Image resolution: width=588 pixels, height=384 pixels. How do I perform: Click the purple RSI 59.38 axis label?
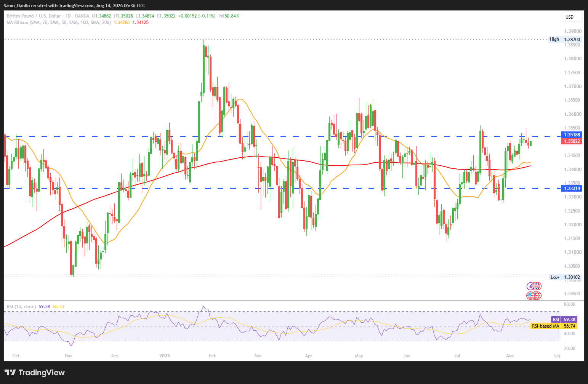tap(564, 320)
